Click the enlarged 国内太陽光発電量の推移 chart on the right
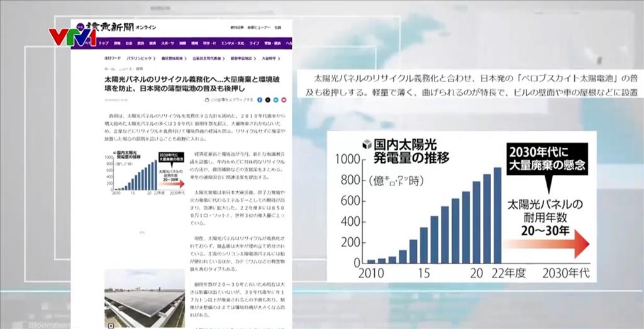 click(x=462, y=206)
